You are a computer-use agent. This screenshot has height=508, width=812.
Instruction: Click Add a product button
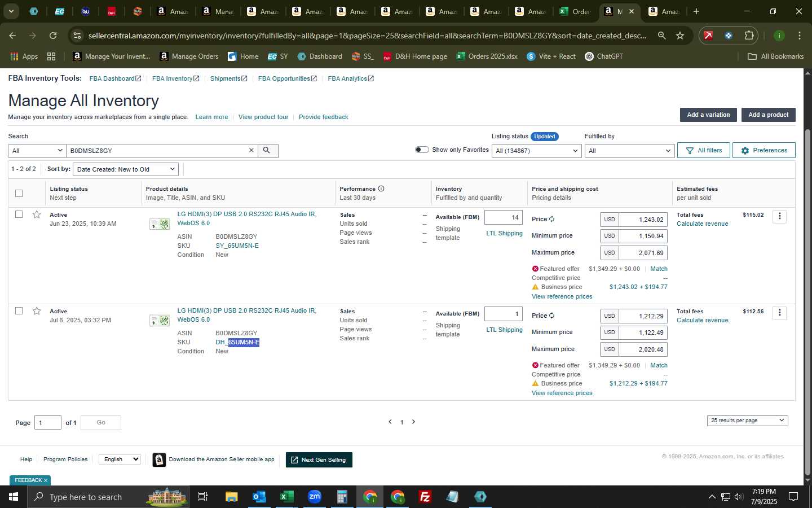pos(768,115)
